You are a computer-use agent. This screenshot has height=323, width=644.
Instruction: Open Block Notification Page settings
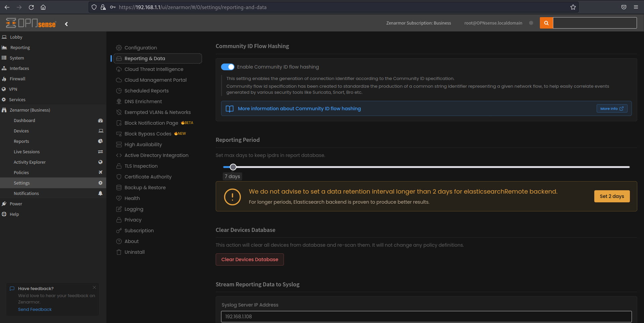151,123
